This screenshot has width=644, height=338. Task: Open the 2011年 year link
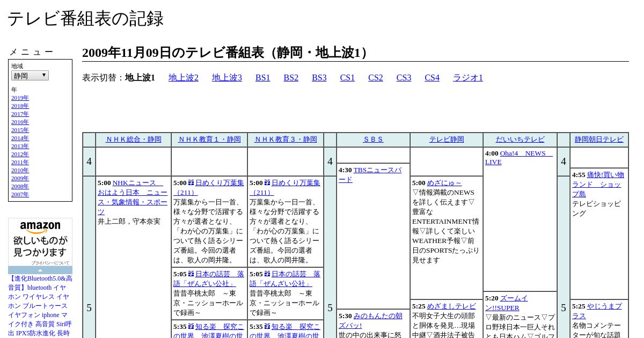(20, 163)
